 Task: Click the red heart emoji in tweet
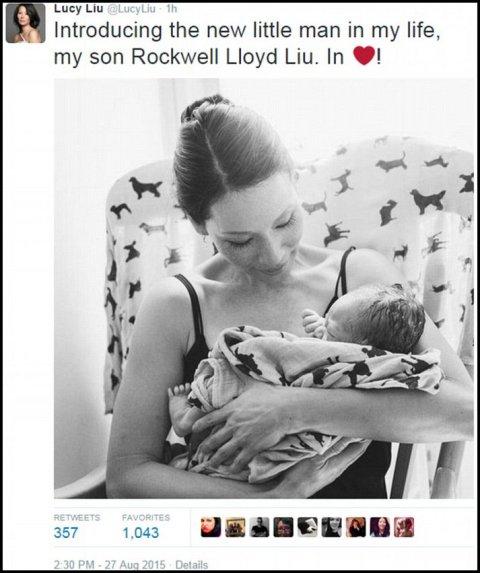pyautogui.click(x=364, y=56)
